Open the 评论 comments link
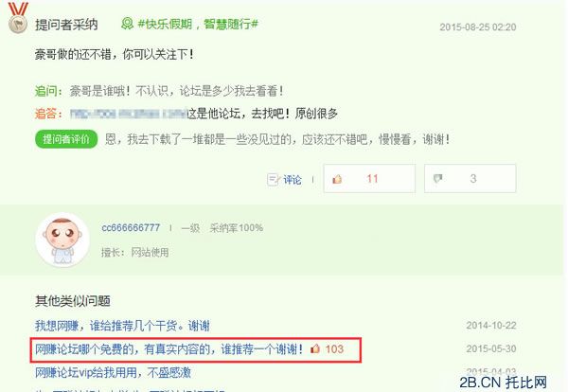The image size is (568, 392). coord(292,180)
